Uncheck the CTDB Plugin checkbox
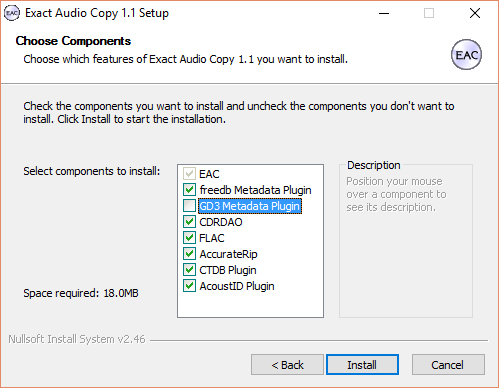 [189, 270]
